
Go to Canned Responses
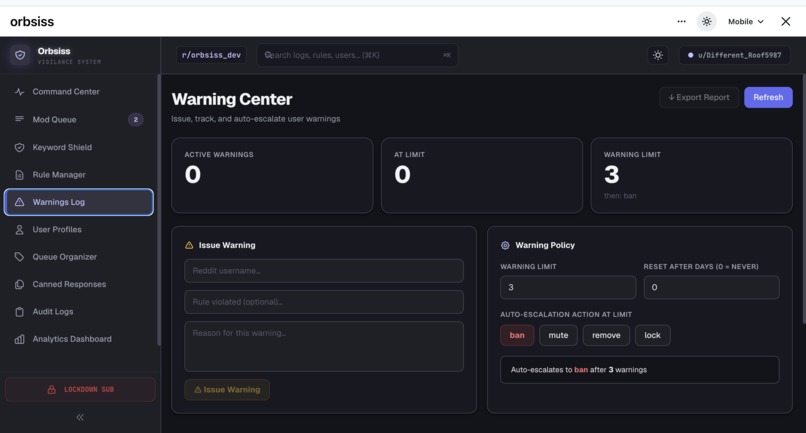click(79, 284)
